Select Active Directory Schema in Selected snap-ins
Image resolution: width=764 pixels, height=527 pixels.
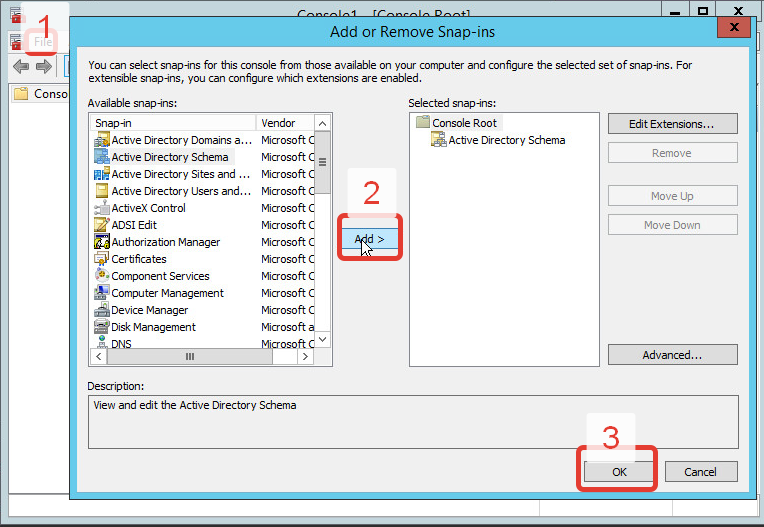[x=507, y=140]
